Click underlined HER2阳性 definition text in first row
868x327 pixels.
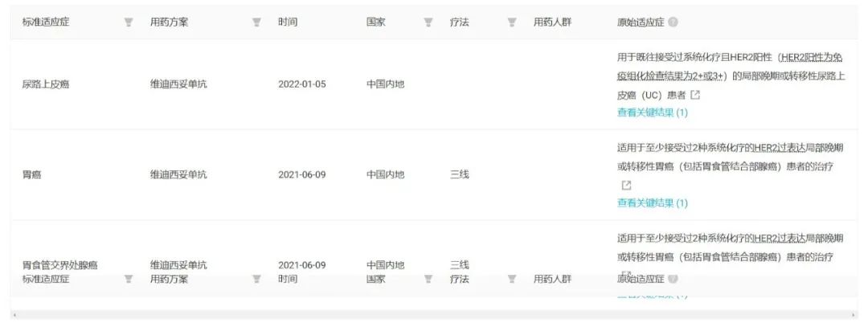coord(812,58)
